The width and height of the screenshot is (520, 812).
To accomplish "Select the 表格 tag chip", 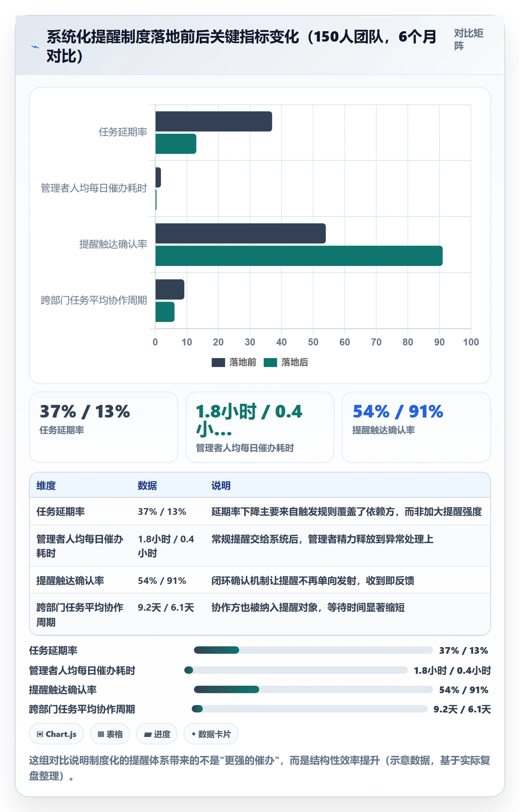I will pyautogui.click(x=110, y=734).
